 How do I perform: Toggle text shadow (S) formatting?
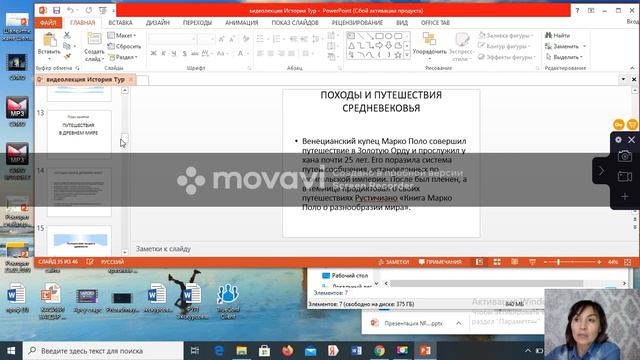(x=184, y=53)
